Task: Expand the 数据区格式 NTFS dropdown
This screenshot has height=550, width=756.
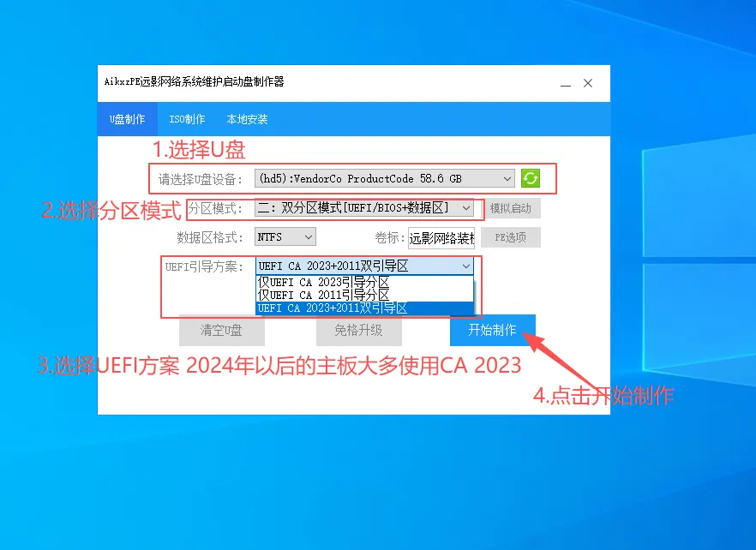Action: (285, 236)
